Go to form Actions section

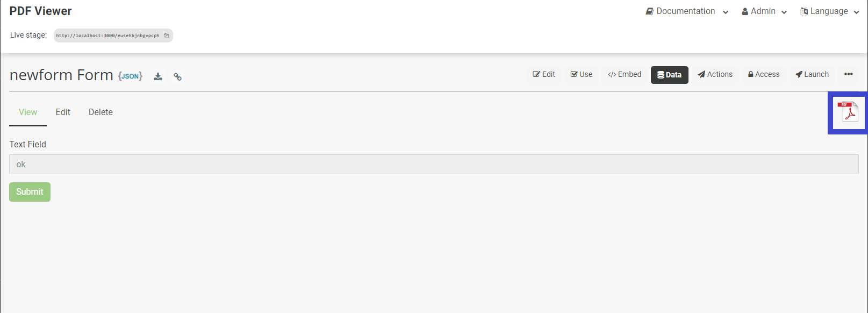point(715,75)
